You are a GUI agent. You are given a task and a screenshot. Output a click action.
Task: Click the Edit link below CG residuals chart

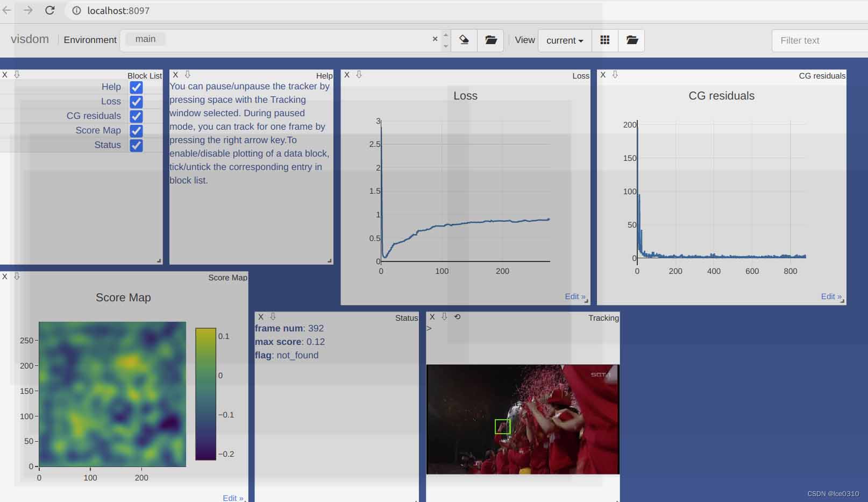pos(830,296)
